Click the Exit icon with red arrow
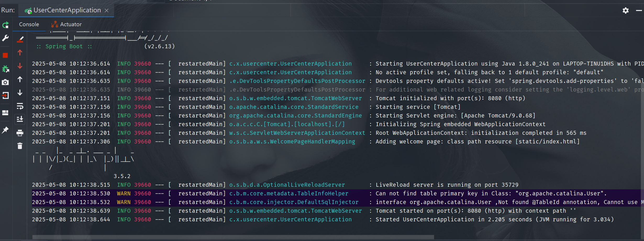The image size is (644, 241). click(x=5, y=95)
